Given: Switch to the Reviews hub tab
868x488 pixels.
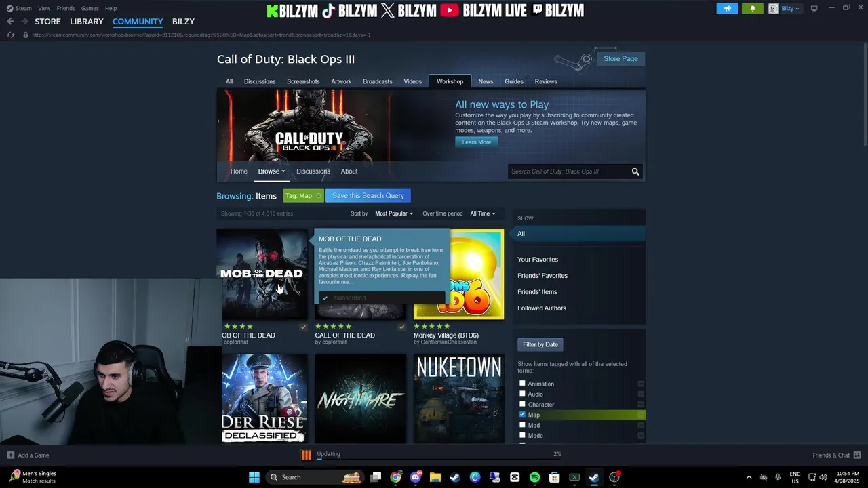Looking at the screenshot, I should pos(546,81).
